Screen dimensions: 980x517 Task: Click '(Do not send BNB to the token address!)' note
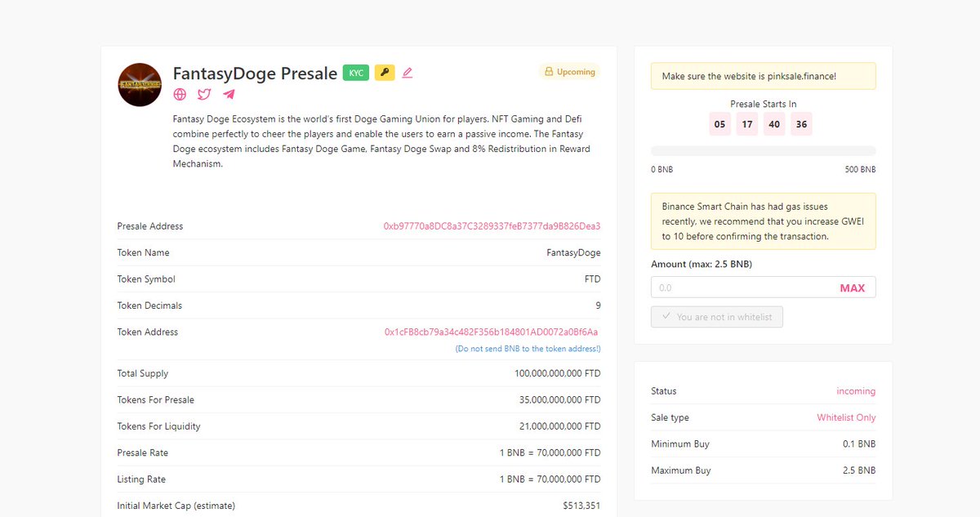528,349
